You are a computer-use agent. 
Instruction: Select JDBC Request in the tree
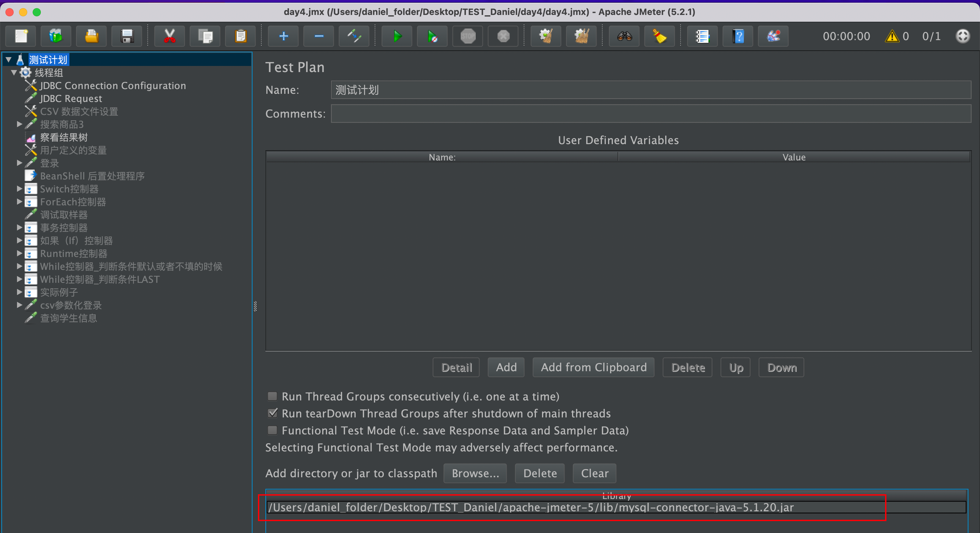(x=71, y=99)
